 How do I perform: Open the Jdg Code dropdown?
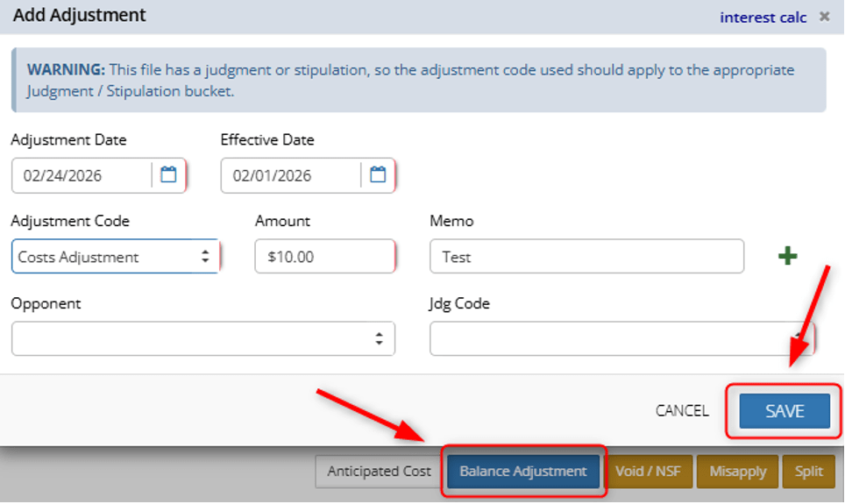tap(621, 339)
